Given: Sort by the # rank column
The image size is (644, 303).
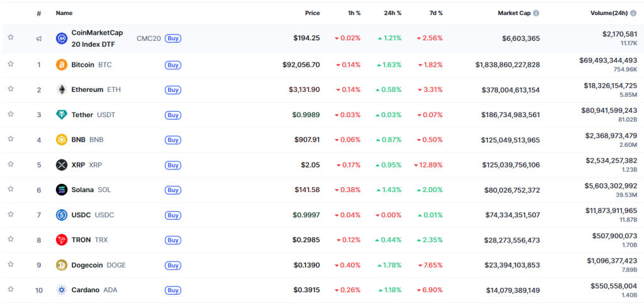Looking at the screenshot, I should click(38, 13).
